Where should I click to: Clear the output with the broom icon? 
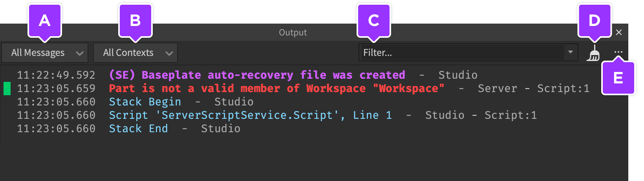click(594, 53)
